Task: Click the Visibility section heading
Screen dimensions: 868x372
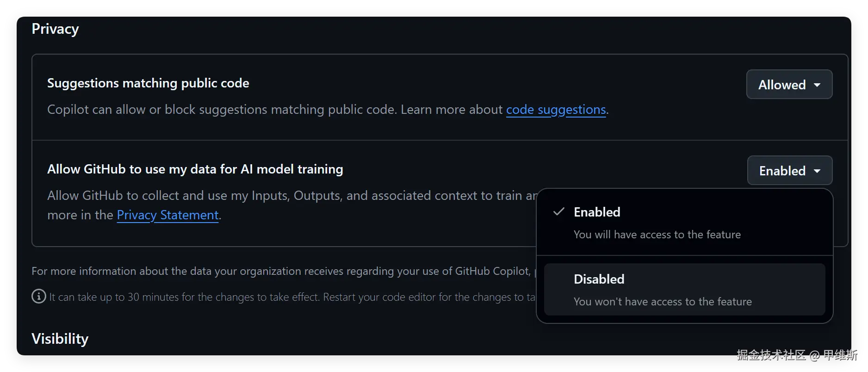Action: [x=60, y=339]
